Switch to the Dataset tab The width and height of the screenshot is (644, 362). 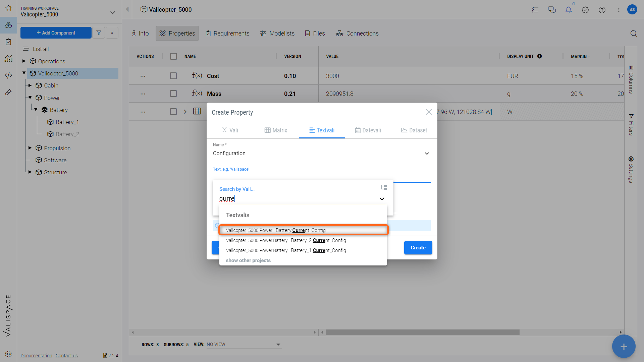414,130
